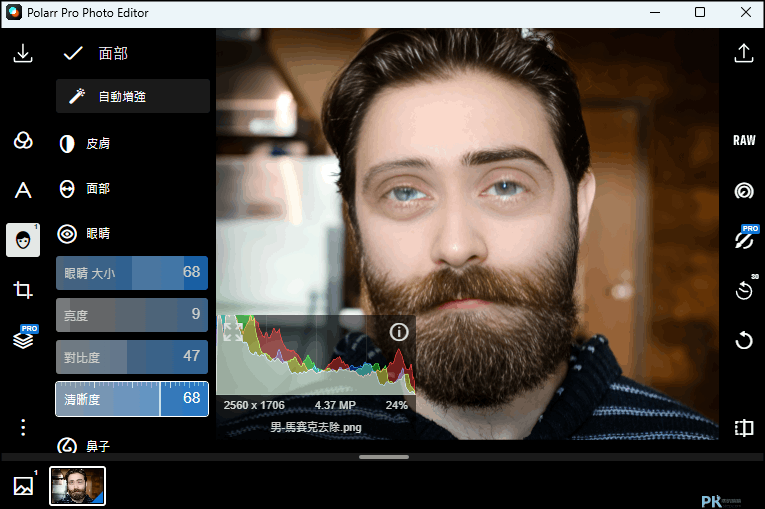Click the undo reset arrow icon
Viewport: 765px width, 509px height.
(744, 340)
